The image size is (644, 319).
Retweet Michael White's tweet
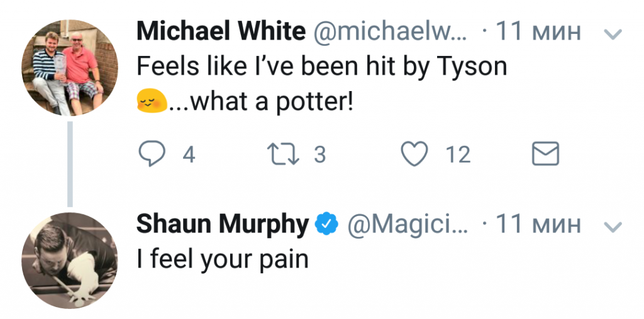(x=283, y=154)
